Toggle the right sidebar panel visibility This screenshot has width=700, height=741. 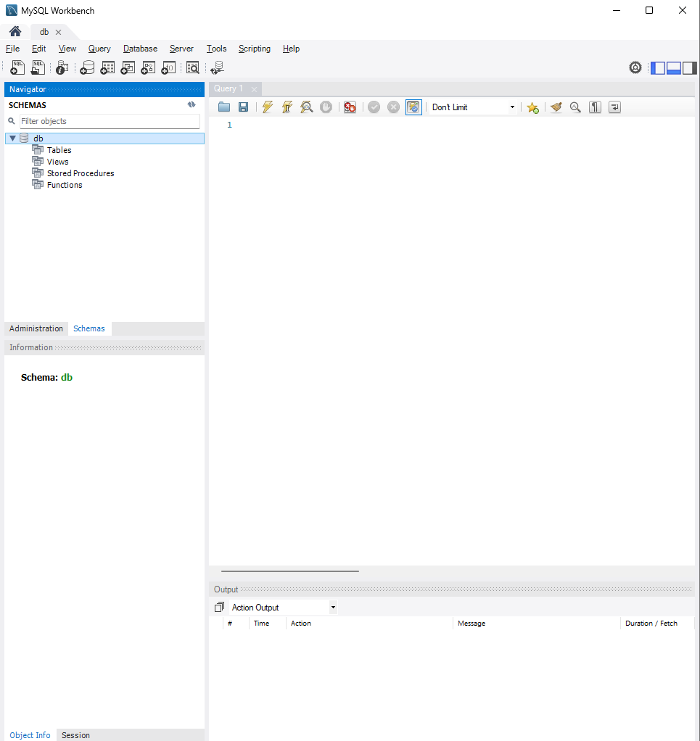(690, 68)
